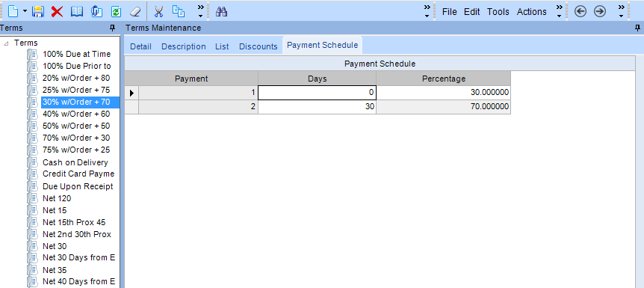
Task: Refresh with the green arrows icon
Action: [117, 11]
